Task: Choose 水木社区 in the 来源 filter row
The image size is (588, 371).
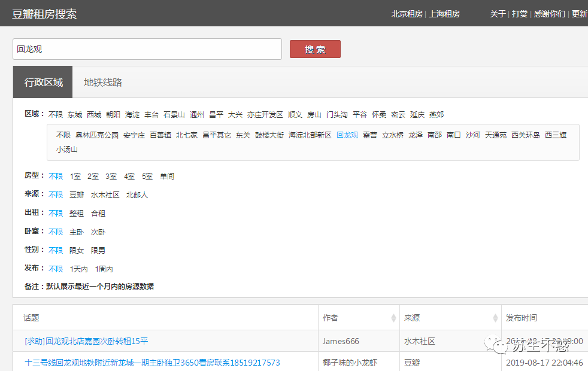Action: click(105, 195)
